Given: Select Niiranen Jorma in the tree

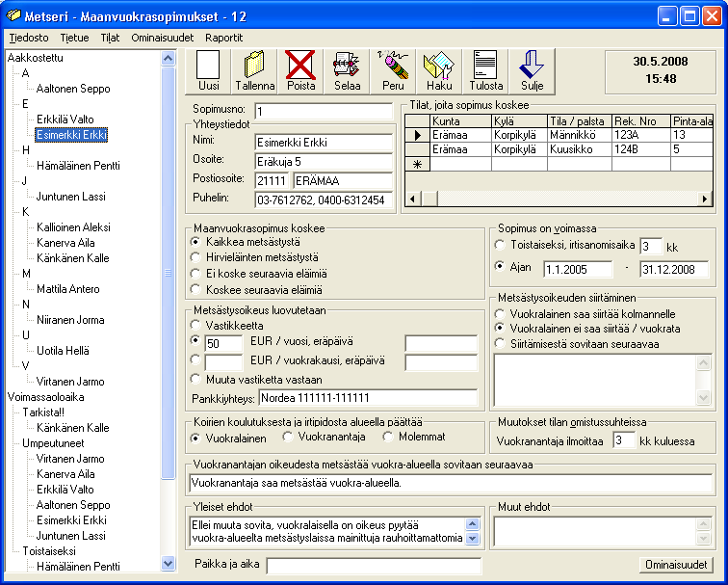Looking at the screenshot, I should (x=70, y=320).
